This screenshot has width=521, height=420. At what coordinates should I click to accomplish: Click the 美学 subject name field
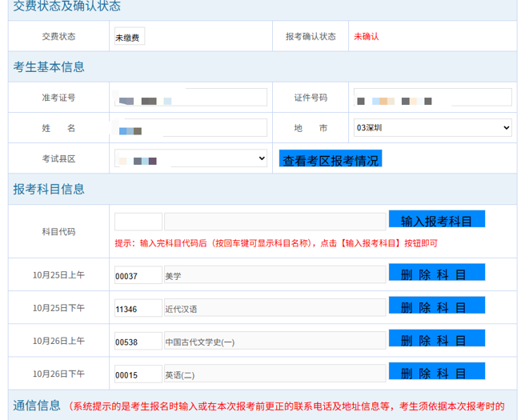point(275,275)
